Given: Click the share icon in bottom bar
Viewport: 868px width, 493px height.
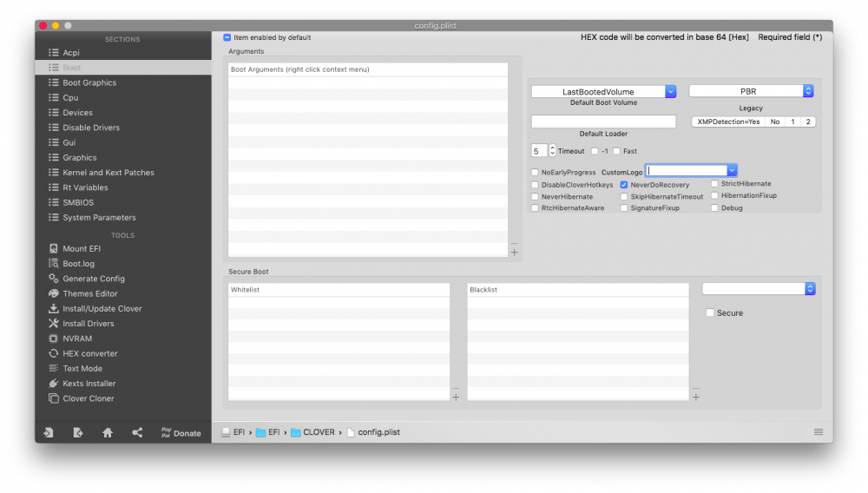Looking at the screenshot, I should (137, 433).
